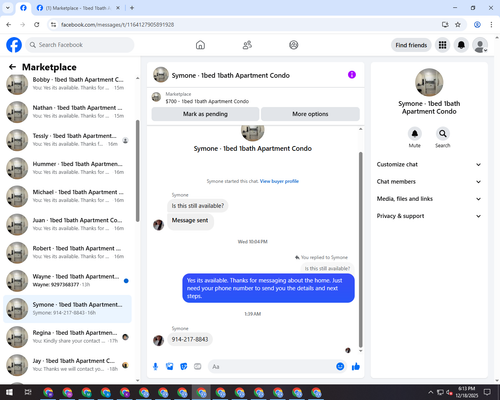
Task: Click the message thread scrollbar
Action: tap(360, 250)
